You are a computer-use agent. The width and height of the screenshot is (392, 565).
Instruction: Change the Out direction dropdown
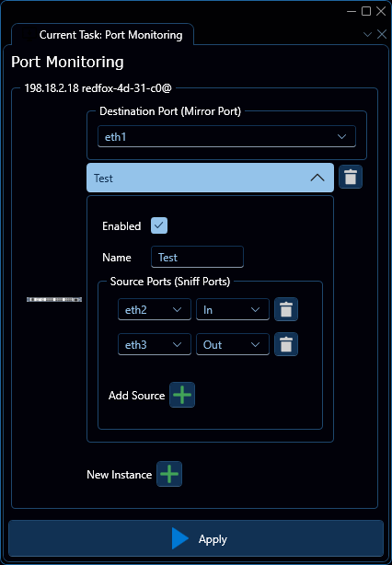pyautogui.click(x=233, y=344)
